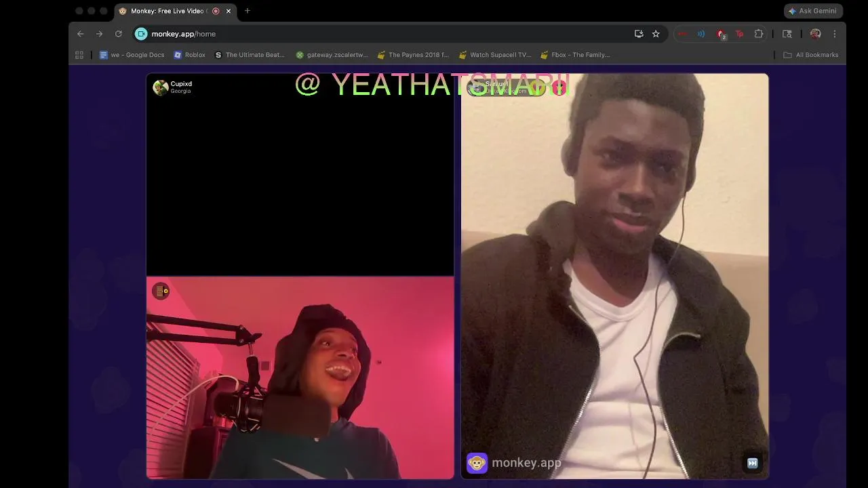868x488 pixels.
Task: Click the monkey.app logo watermark icon
Action: (477, 464)
